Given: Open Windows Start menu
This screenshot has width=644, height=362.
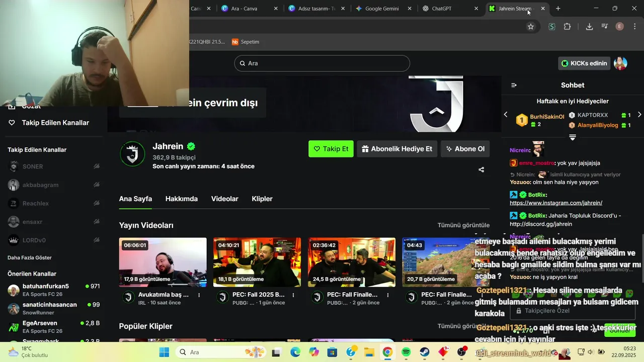Looking at the screenshot, I should pyautogui.click(x=165, y=352).
